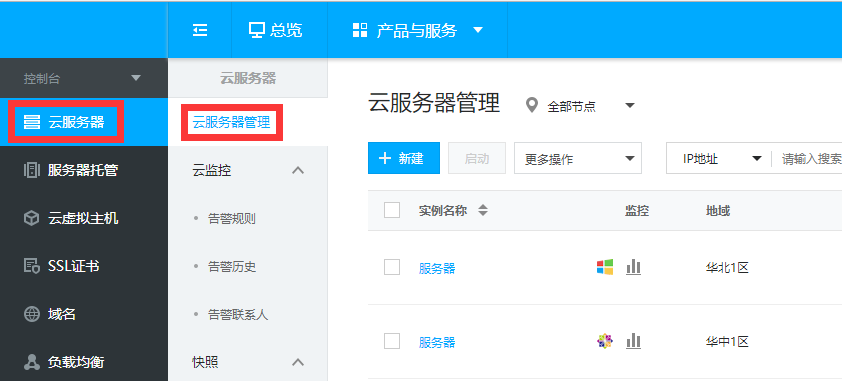Click the Windows OS icon in first row
This screenshot has width=842, height=381.
(x=605, y=267)
